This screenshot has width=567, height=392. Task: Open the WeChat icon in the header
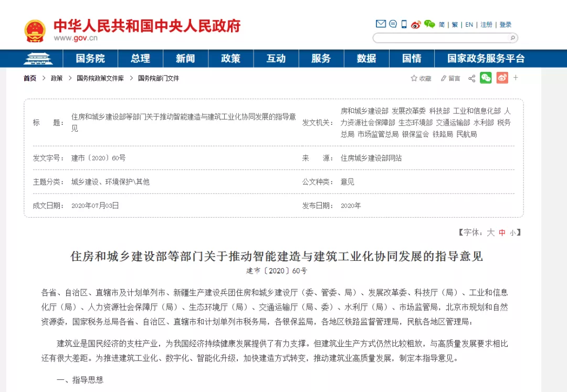(x=428, y=24)
